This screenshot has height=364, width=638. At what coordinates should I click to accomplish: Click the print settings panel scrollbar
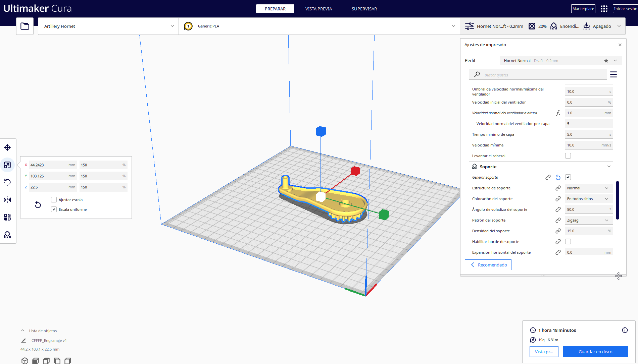(618, 200)
